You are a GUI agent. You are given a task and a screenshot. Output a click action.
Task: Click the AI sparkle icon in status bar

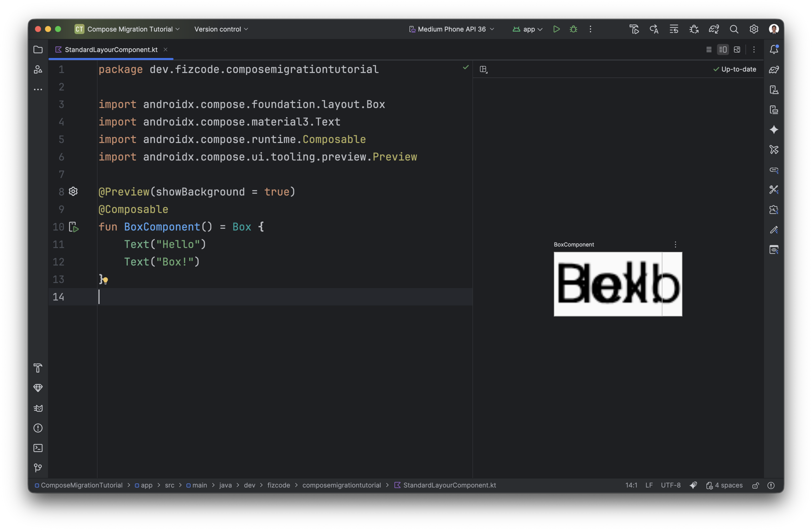click(x=693, y=485)
